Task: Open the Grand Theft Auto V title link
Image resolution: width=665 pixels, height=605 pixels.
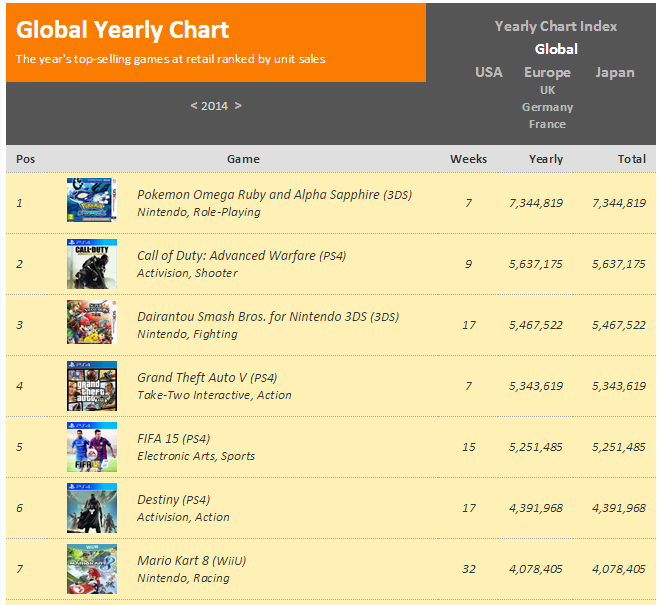Action: [x=192, y=377]
